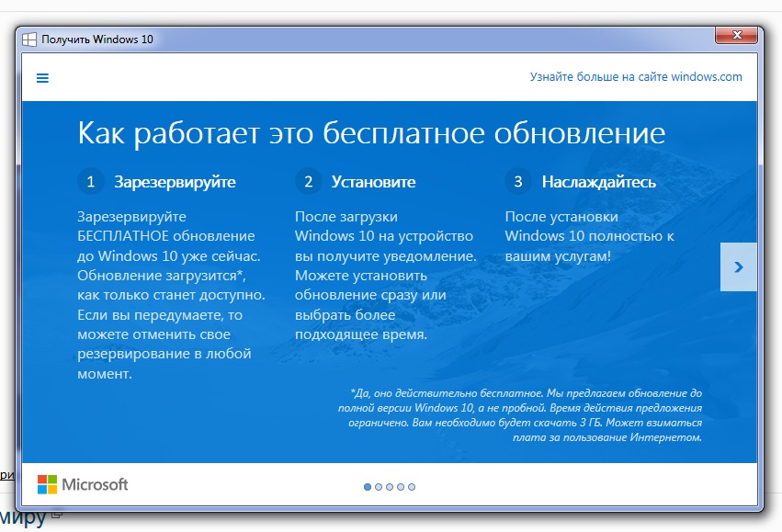Click the step title «Наслаждайтесь»
The width and height of the screenshot is (782, 532).
(599, 182)
